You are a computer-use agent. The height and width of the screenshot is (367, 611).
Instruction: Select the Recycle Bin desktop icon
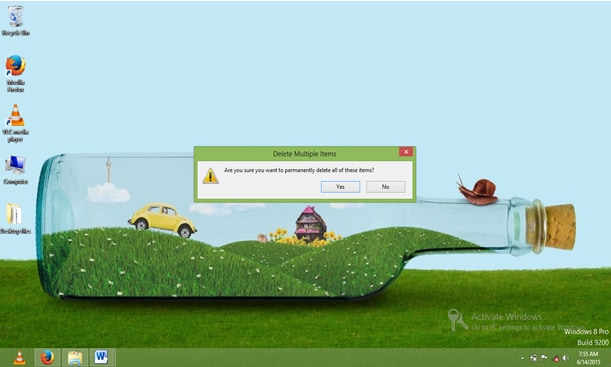[16, 21]
